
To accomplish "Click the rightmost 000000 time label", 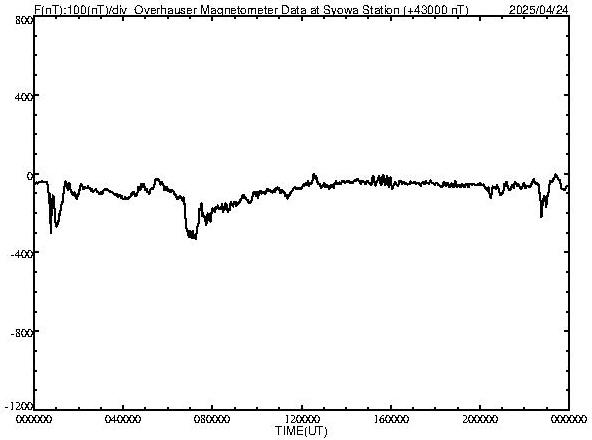I will (x=569, y=419).
